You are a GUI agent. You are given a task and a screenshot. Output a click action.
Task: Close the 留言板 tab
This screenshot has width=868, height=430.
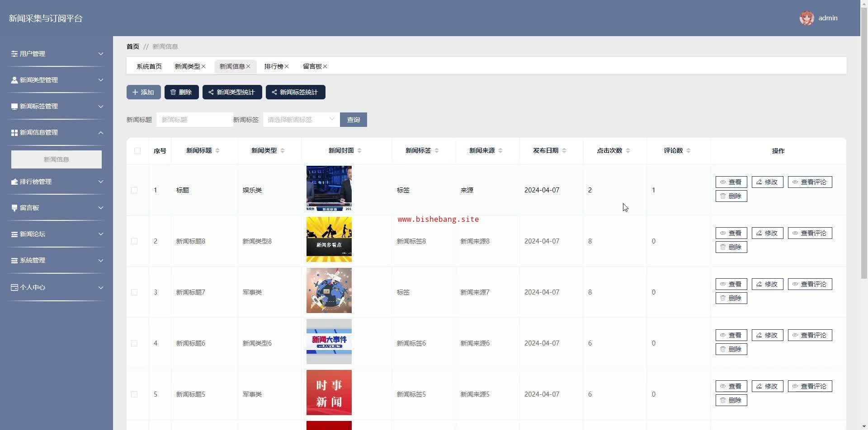[x=325, y=66]
